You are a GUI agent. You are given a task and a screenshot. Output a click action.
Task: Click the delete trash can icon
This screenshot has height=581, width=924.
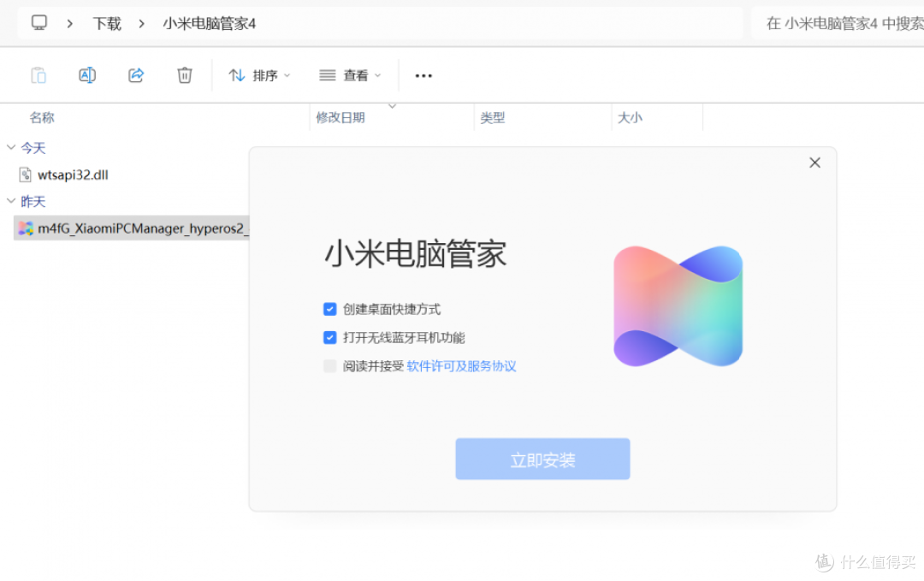185,75
